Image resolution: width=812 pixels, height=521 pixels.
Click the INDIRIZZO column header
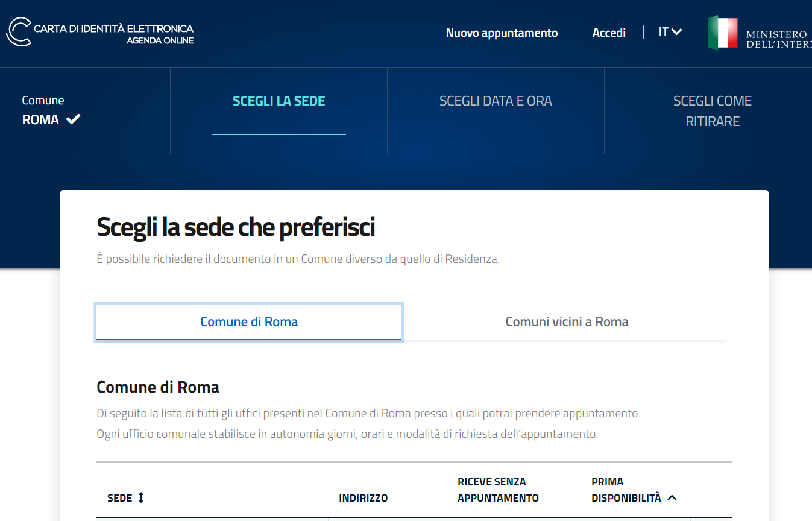pyautogui.click(x=364, y=498)
